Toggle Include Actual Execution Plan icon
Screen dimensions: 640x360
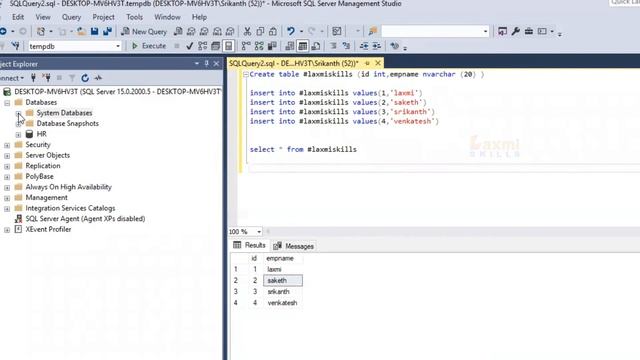coord(246,46)
